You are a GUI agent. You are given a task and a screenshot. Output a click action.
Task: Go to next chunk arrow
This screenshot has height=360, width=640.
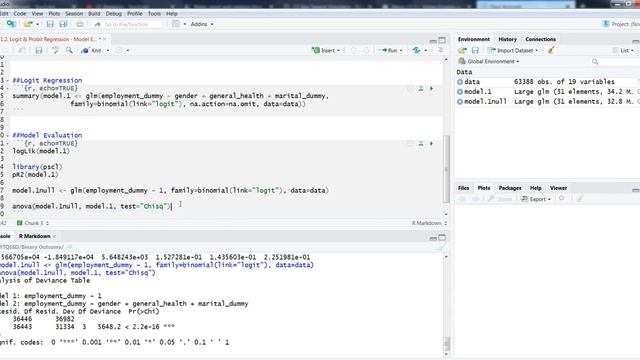(366, 51)
